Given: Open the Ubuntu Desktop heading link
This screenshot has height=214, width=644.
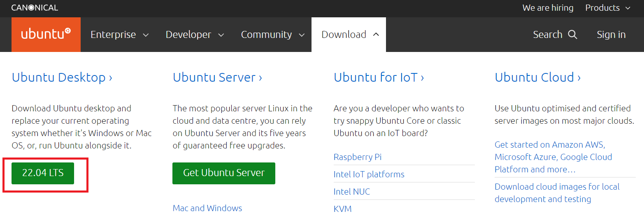Looking at the screenshot, I should [x=62, y=77].
